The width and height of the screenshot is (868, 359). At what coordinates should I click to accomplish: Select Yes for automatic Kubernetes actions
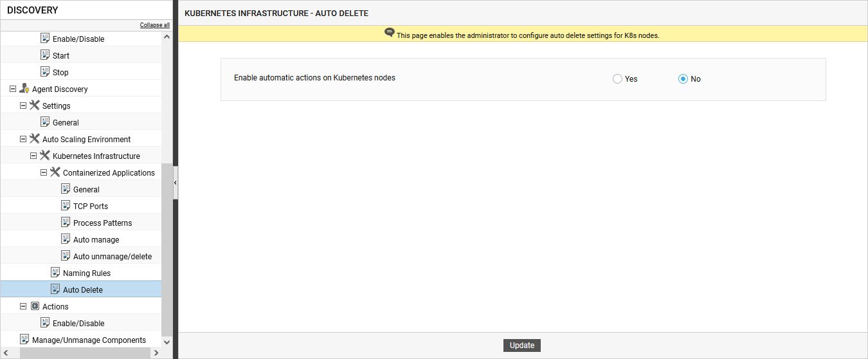[617, 79]
